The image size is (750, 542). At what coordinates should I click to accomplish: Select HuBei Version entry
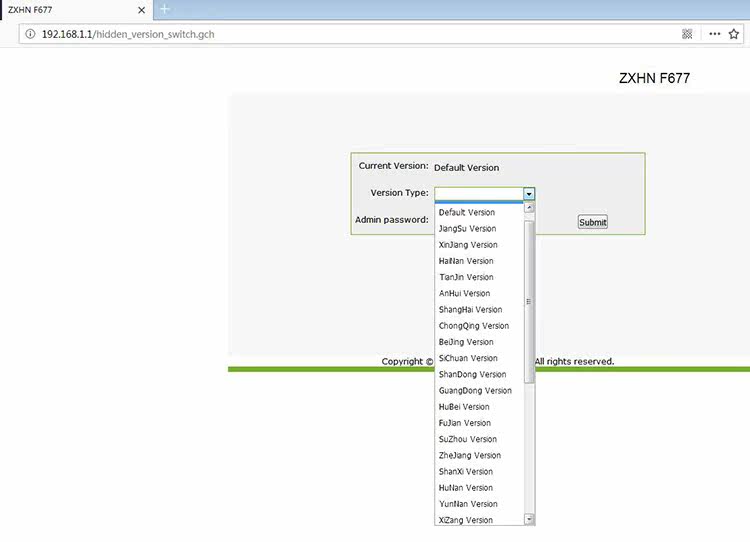pyautogui.click(x=479, y=407)
